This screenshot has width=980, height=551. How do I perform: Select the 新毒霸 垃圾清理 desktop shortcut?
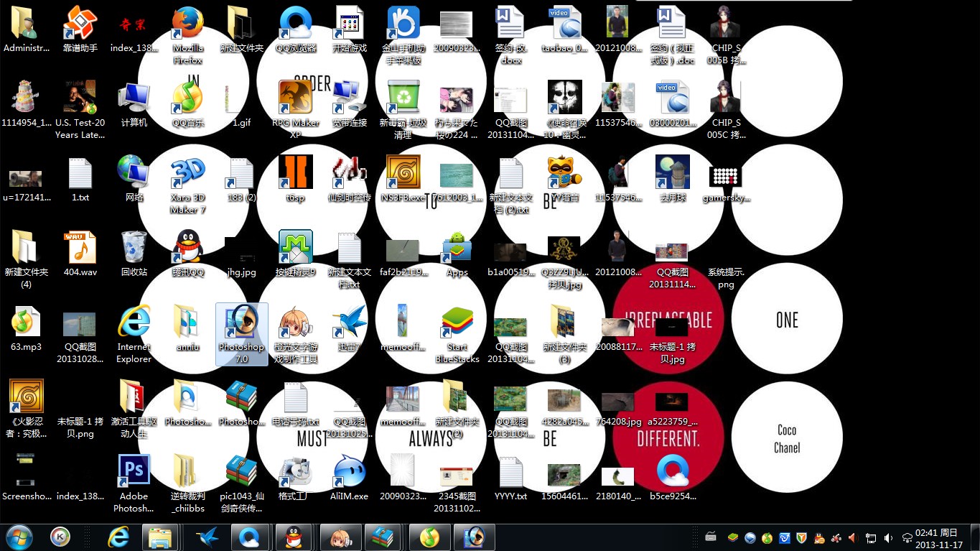(403, 110)
